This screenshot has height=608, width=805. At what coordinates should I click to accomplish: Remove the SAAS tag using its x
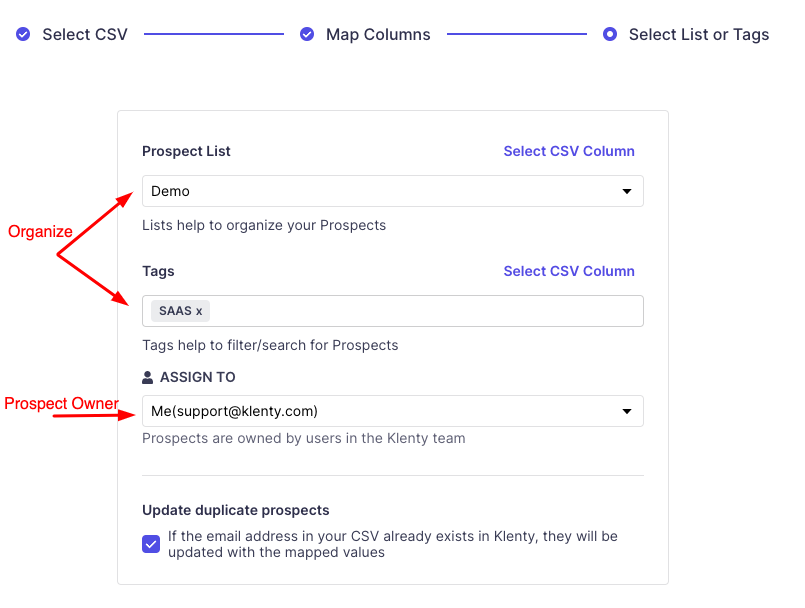(199, 311)
